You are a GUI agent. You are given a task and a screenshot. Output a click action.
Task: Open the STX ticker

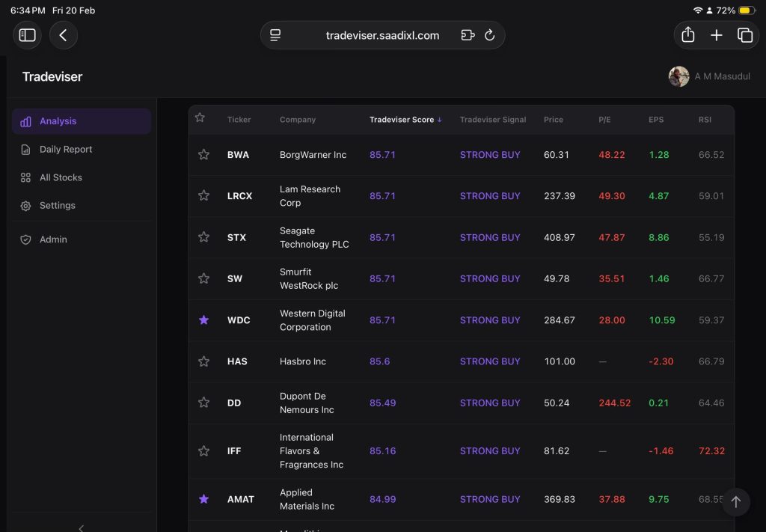point(236,237)
